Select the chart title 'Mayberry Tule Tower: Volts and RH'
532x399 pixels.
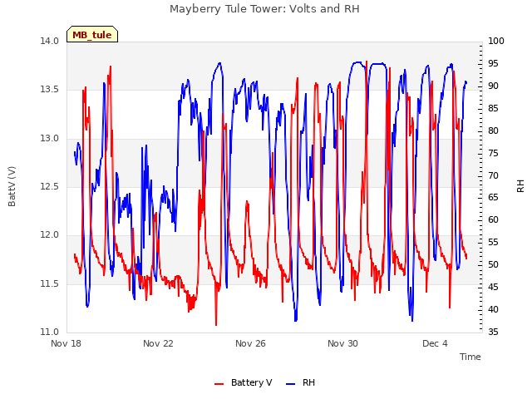(264, 9)
